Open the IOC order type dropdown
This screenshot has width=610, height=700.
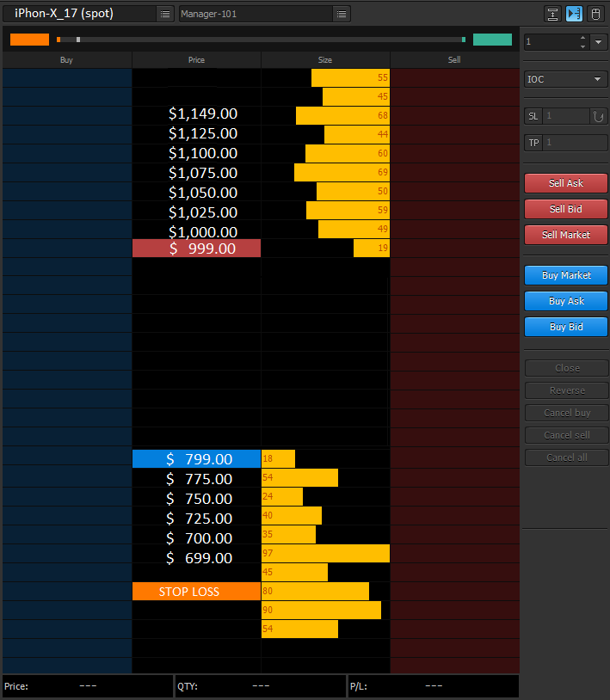pos(566,79)
